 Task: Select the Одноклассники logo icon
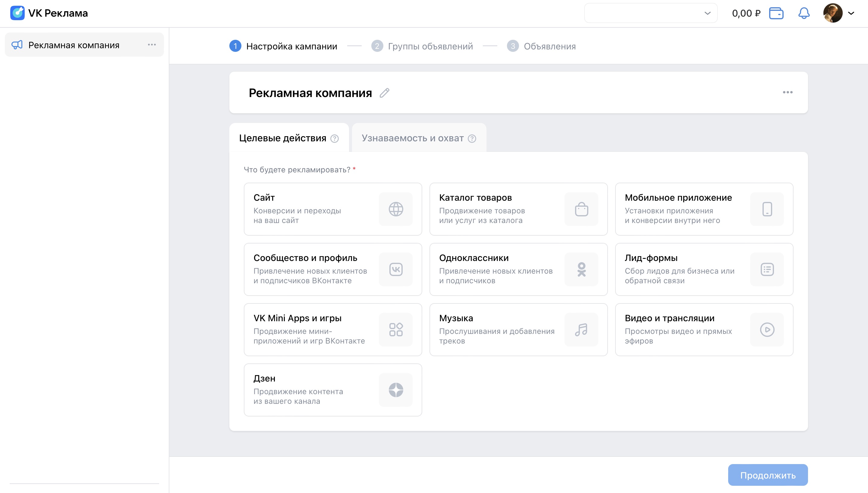click(x=581, y=269)
